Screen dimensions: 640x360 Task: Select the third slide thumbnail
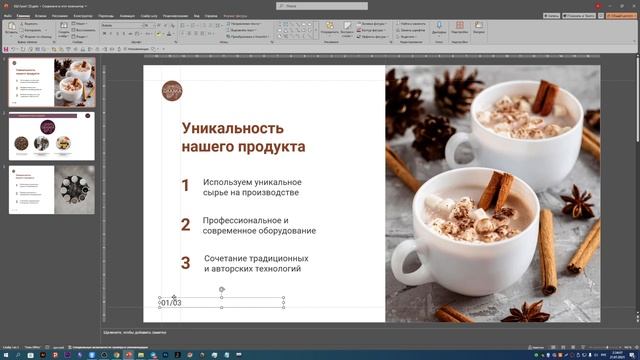point(51,189)
